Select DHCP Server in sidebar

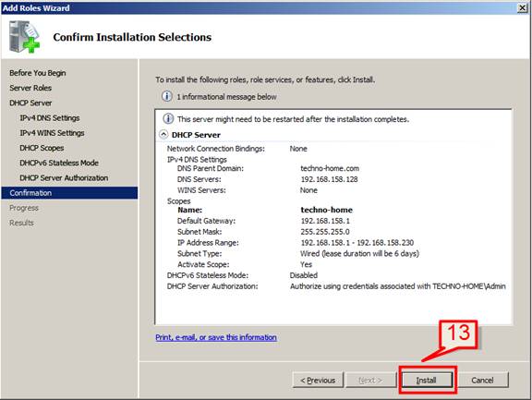click(x=30, y=103)
